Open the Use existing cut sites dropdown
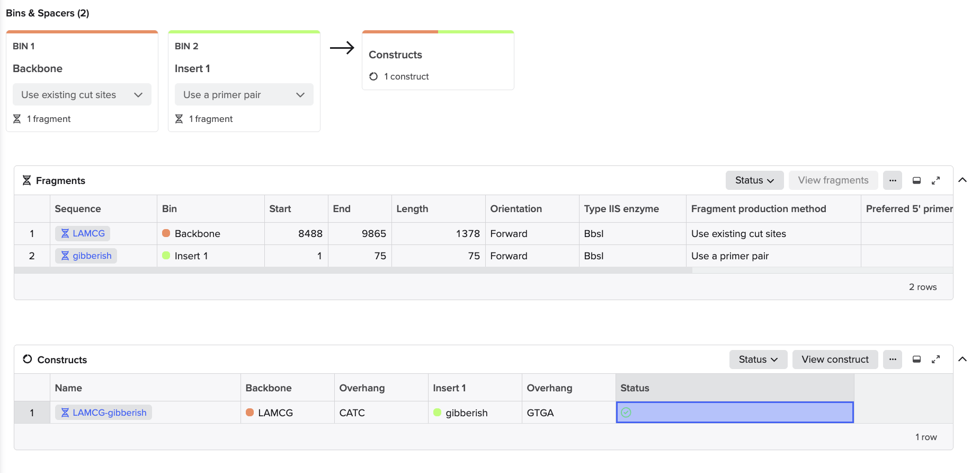The image size is (980, 473). tap(82, 95)
